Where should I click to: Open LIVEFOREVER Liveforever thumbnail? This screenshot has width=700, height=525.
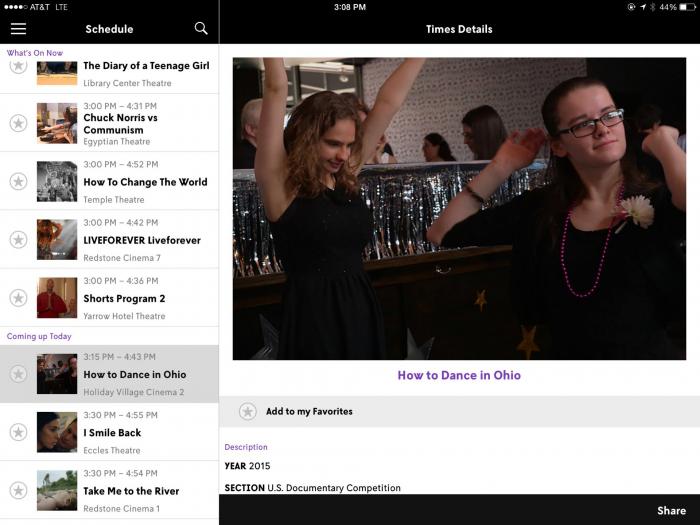click(x=57, y=240)
